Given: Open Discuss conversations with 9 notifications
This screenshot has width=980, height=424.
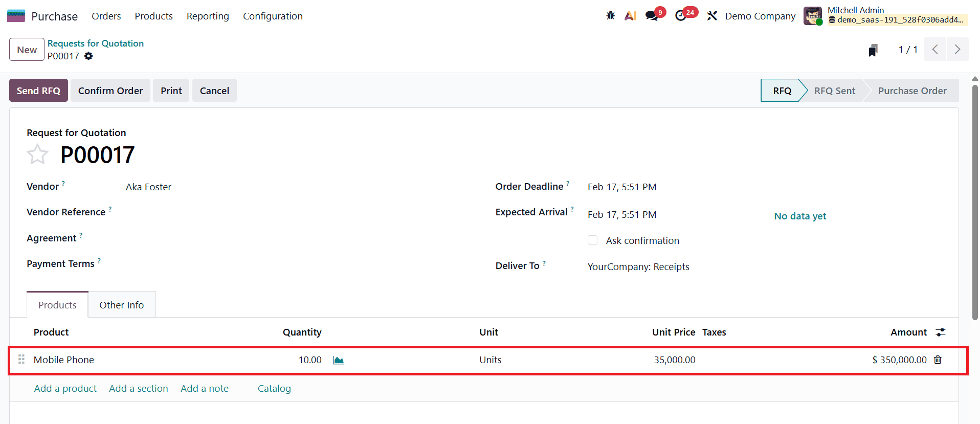Looking at the screenshot, I should click(651, 16).
